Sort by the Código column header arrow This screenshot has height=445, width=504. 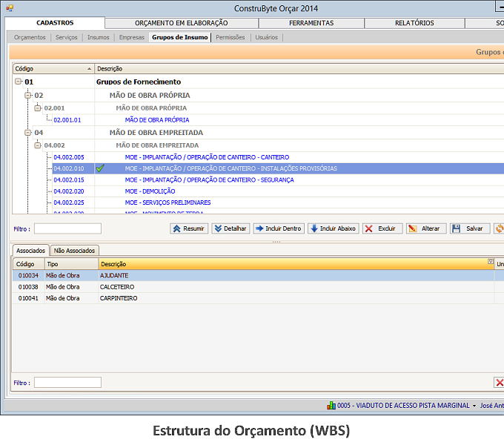click(89, 69)
